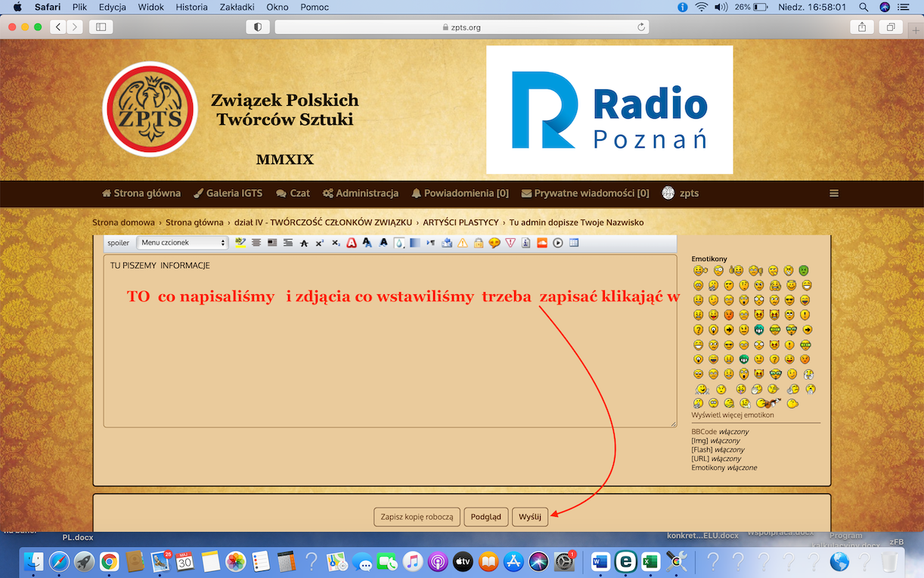The height and width of the screenshot is (578, 924).
Task: Click the gradient color tool icon
Action: pos(415,244)
